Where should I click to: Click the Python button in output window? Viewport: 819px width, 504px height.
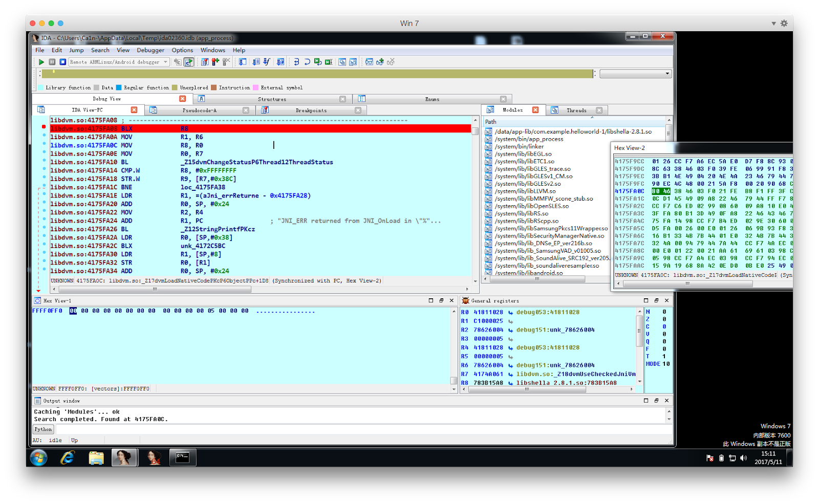click(x=43, y=429)
